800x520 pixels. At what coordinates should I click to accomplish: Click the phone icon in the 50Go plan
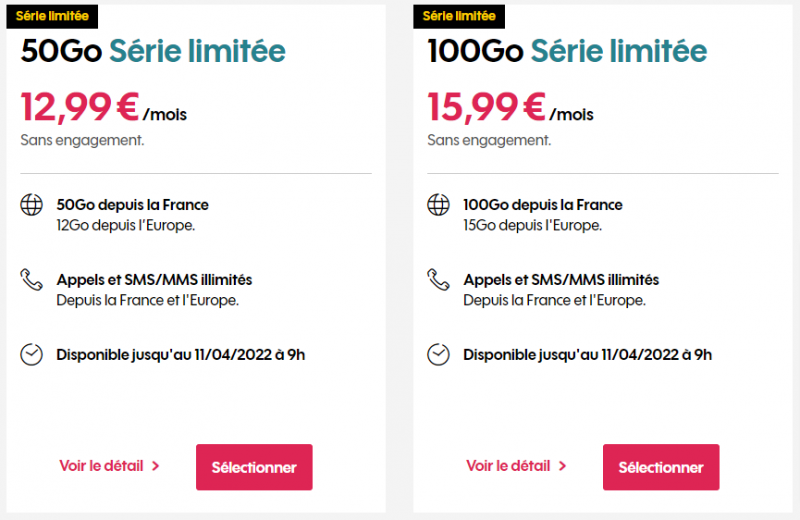[32, 279]
